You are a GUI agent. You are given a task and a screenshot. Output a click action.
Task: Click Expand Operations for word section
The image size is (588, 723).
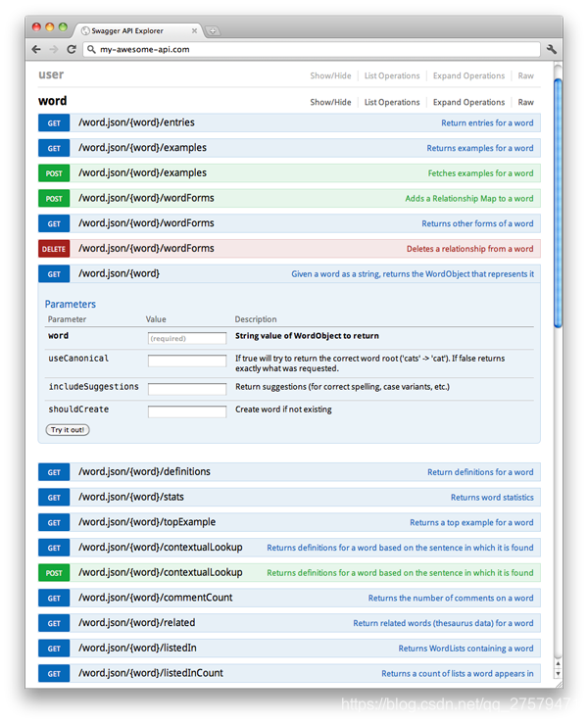click(x=468, y=102)
